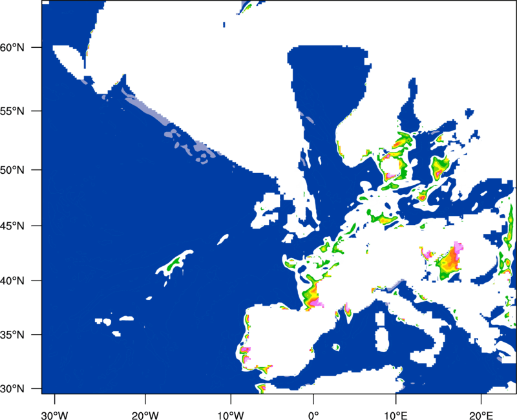Click the 10°W longitude label
Viewport: 517px width, 420px height.
(x=231, y=415)
